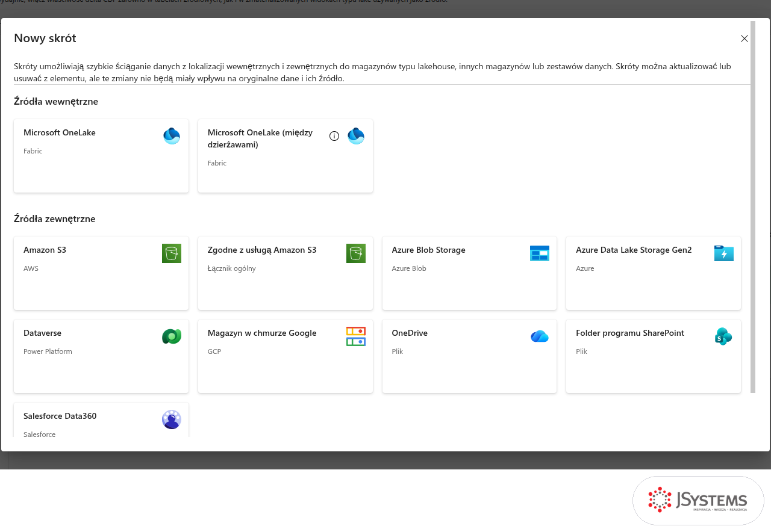The image size is (771, 532).
Task: Click the dialog's vertical scrollbar
Action: 753,208
